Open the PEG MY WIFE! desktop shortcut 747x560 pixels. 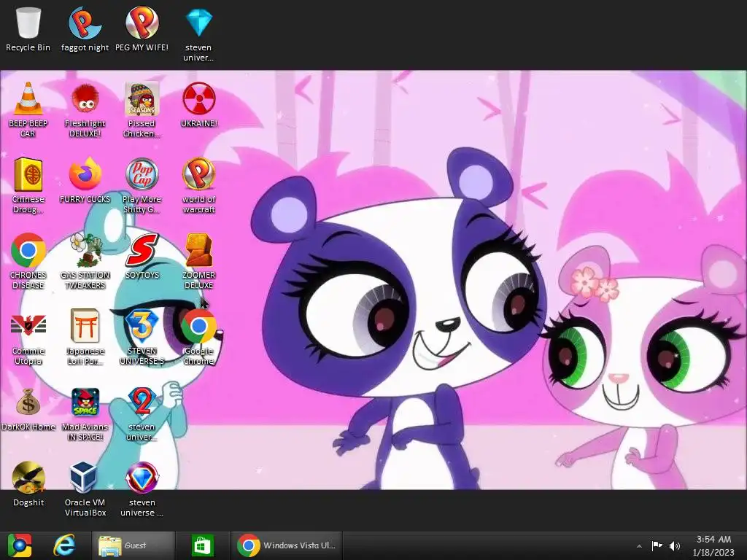click(x=142, y=29)
